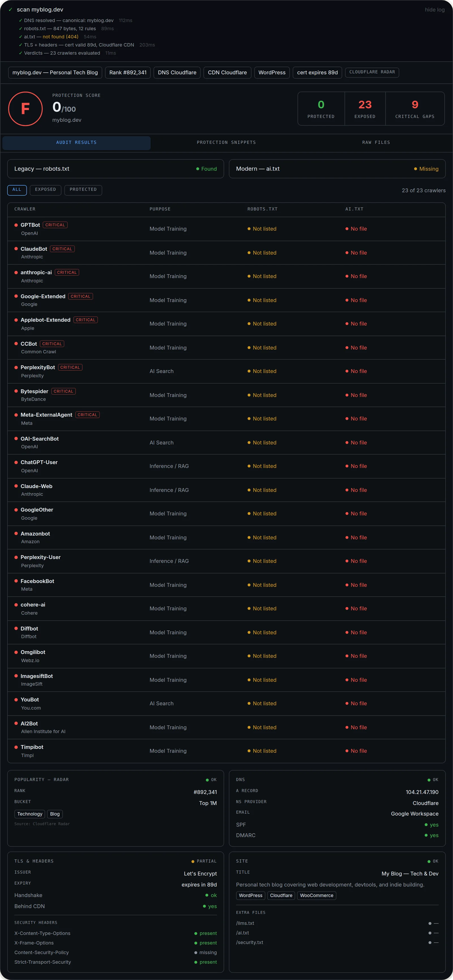Click the 9 Critical Gaps stat box

tap(414, 109)
